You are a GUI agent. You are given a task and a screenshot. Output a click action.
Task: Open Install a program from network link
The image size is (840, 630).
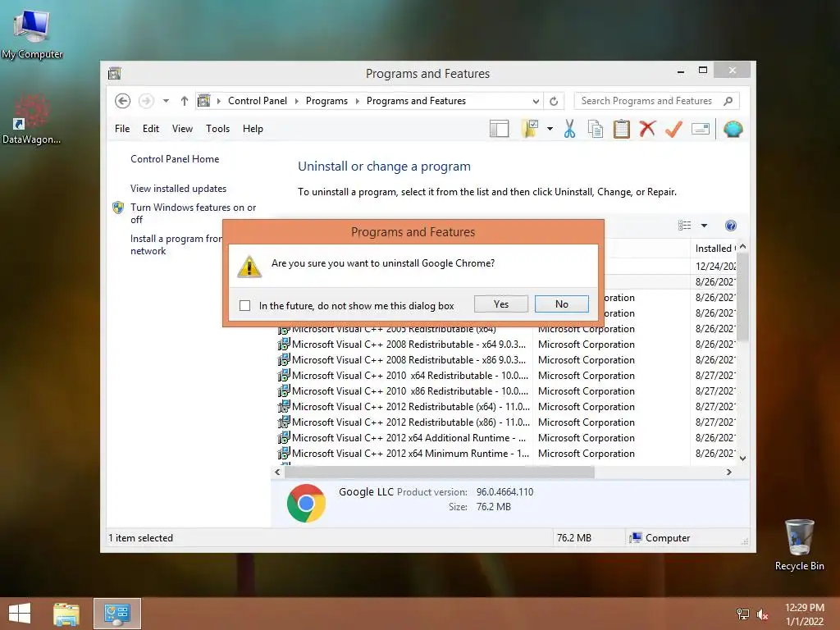point(176,244)
